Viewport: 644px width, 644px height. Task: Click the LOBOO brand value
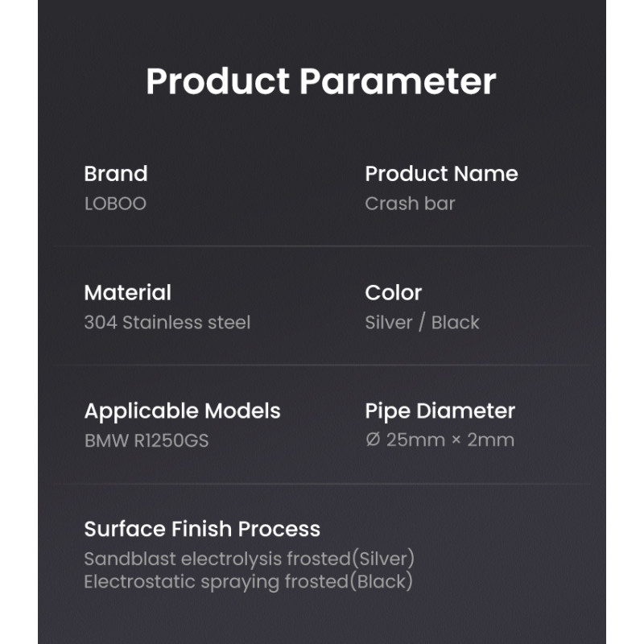coord(115,204)
